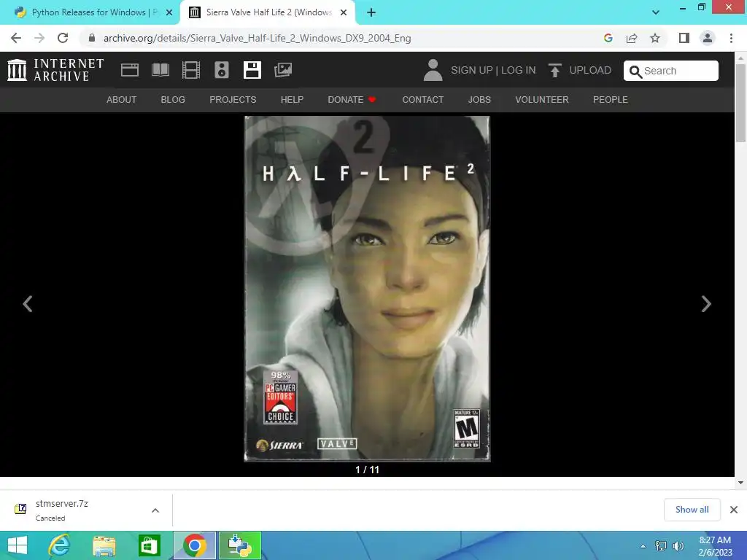747x560 pixels.
Task: Expand stmserver.7z download options chevron
Action: pyautogui.click(x=155, y=510)
